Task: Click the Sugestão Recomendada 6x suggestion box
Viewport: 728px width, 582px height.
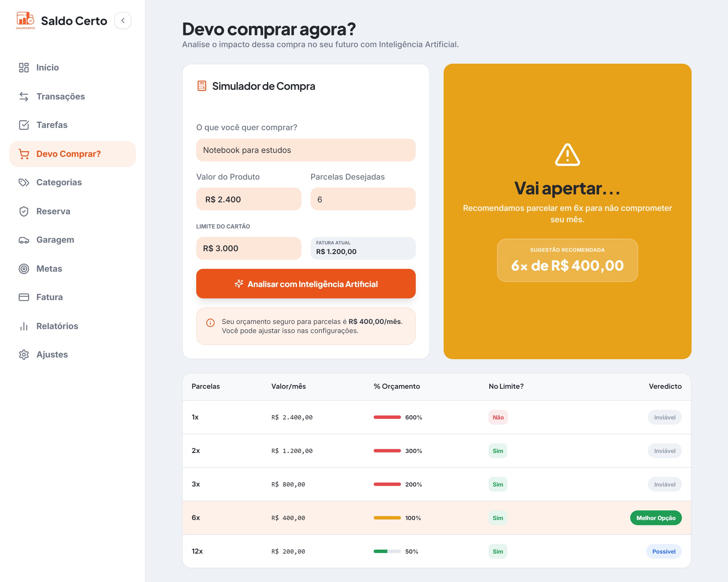Action: [x=567, y=260]
